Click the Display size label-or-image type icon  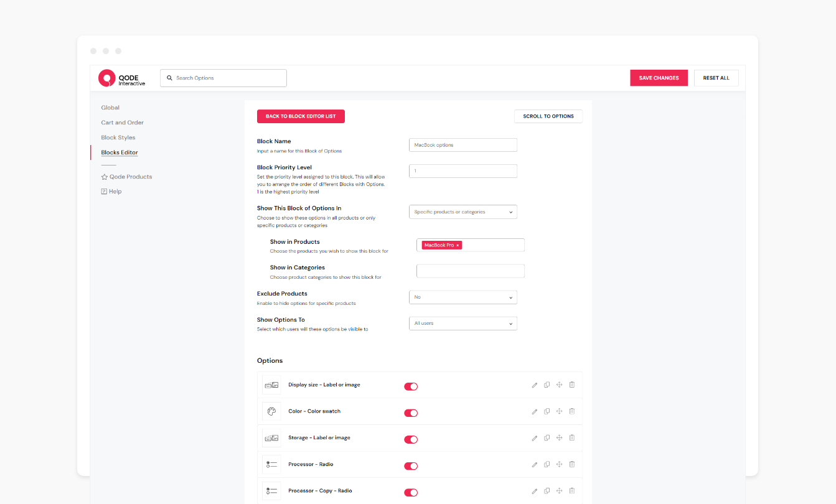click(x=271, y=385)
